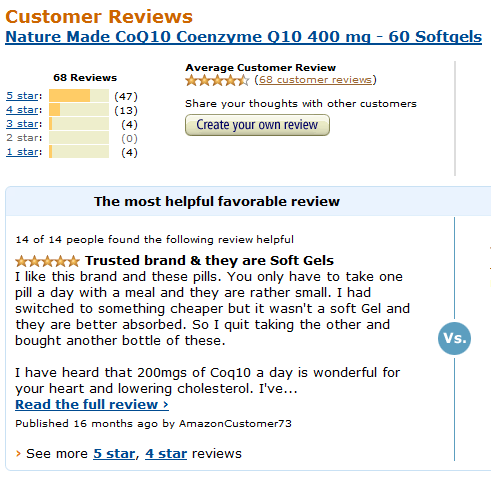Click the 3 star rating filter link
The image size is (491, 483).
22,124
